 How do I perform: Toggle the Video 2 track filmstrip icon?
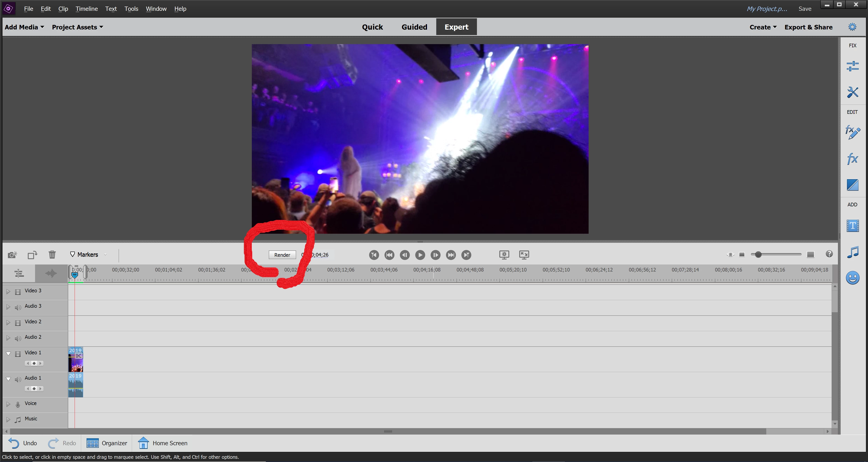coord(18,323)
